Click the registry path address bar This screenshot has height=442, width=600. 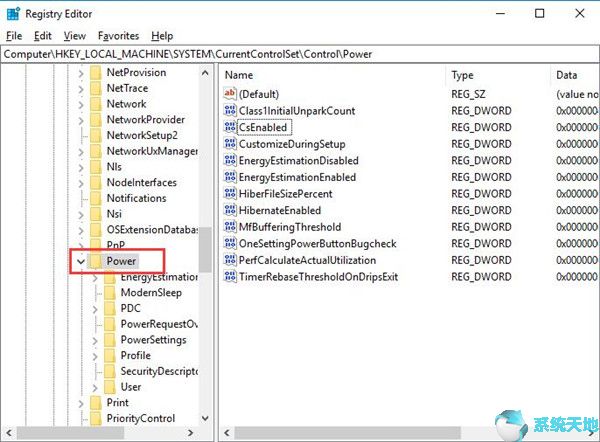point(300,54)
